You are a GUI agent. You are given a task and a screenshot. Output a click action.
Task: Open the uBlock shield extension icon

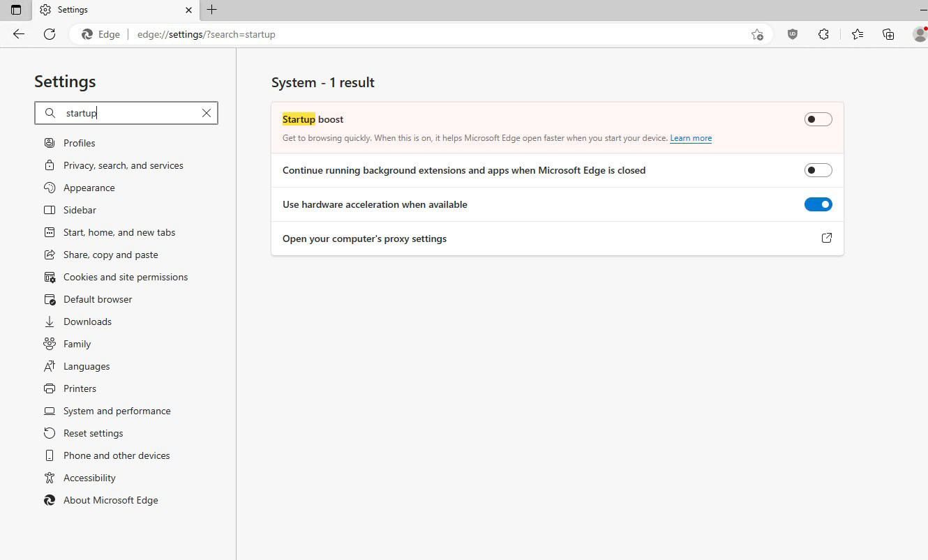793,34
